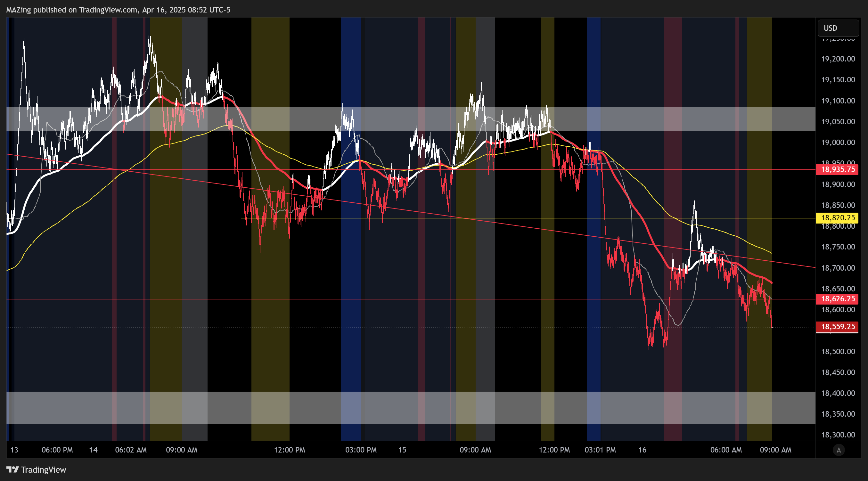Image resolution: width=868 pixels, height=481 pixels.
Task: Click the 19,150.00 price axis value
Action: click(838, 80)
